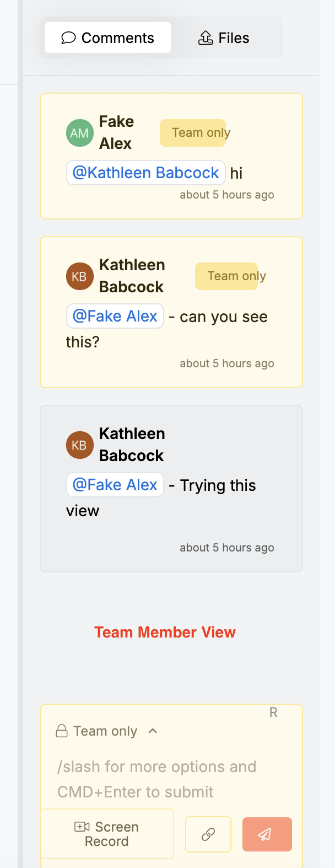Click the upload icon on the Files tab
Image resolution: width=335 pixels, height=868 pixels.
tap(206, 38)
